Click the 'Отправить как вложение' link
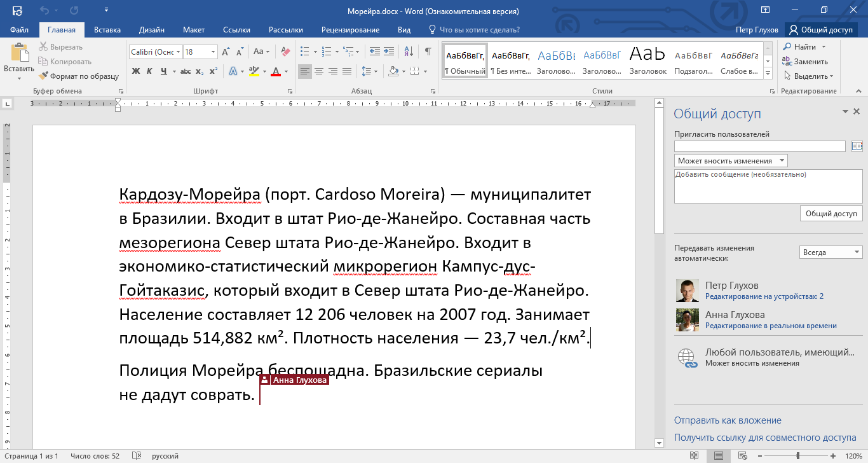This screenshot has width=868, height=463. click(x=728, y=420)
